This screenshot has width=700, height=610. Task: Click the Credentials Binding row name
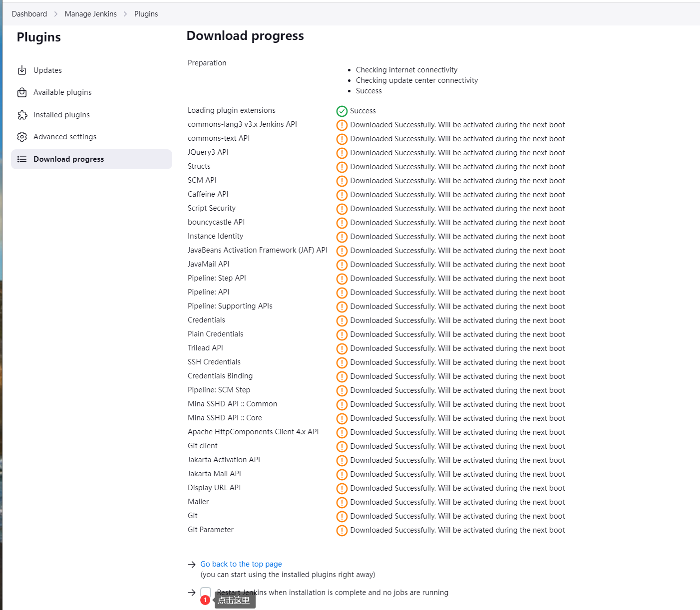click(x=220, y=376)
